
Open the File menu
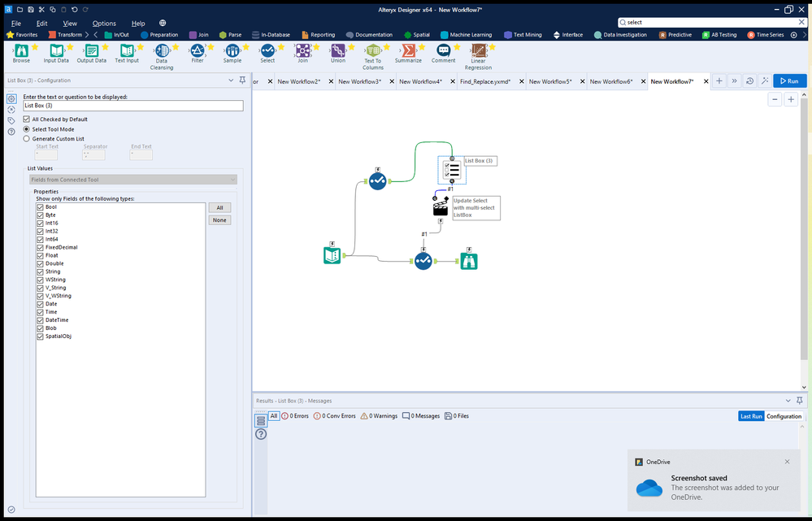(x=16, y=24)
